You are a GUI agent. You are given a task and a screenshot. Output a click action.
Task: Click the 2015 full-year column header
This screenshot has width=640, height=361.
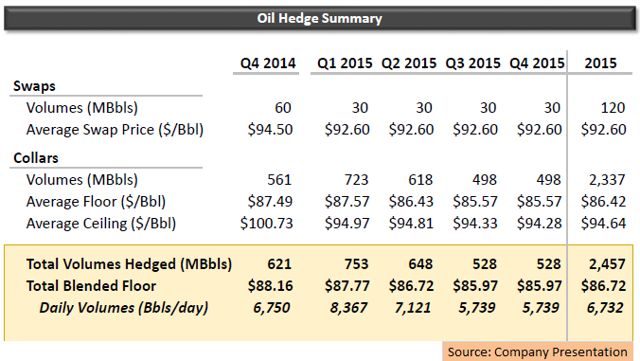[x=600, y=63]
